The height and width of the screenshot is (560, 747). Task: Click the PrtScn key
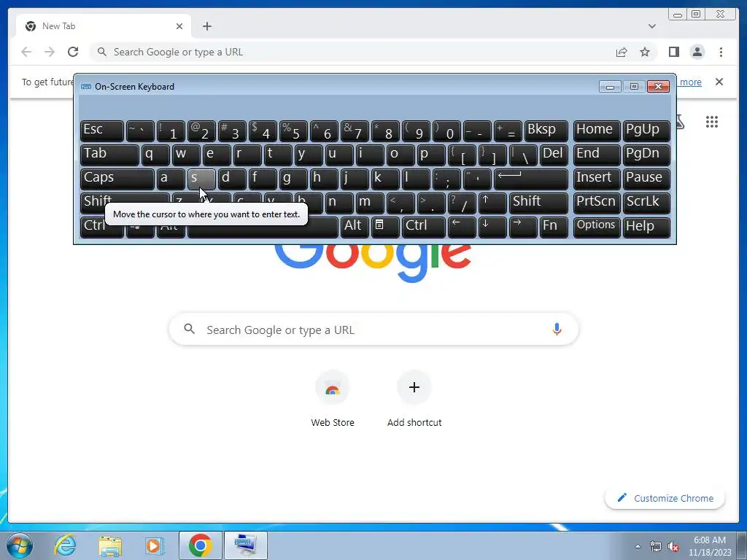[597, 203]
